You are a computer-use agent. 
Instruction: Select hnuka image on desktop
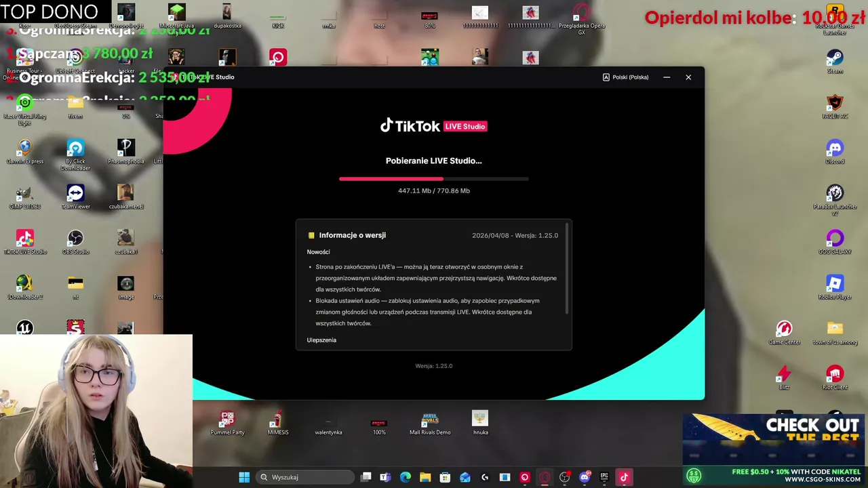click(x=480, y=423)
